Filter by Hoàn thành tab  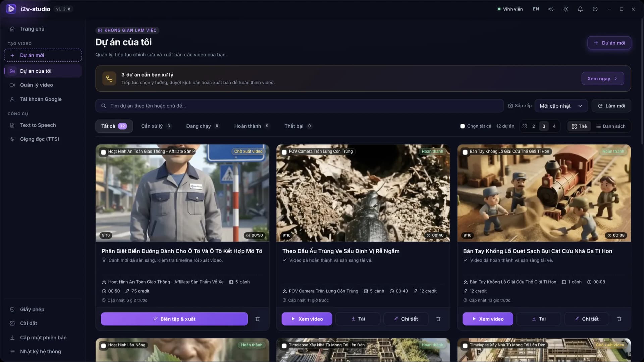(x=252, y=126)
